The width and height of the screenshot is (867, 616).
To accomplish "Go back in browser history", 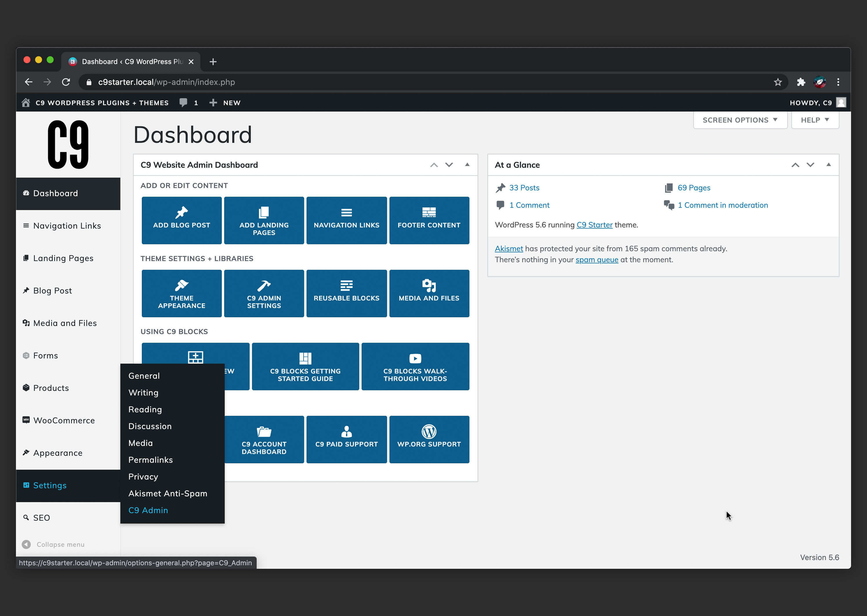I will pos(29,82).
